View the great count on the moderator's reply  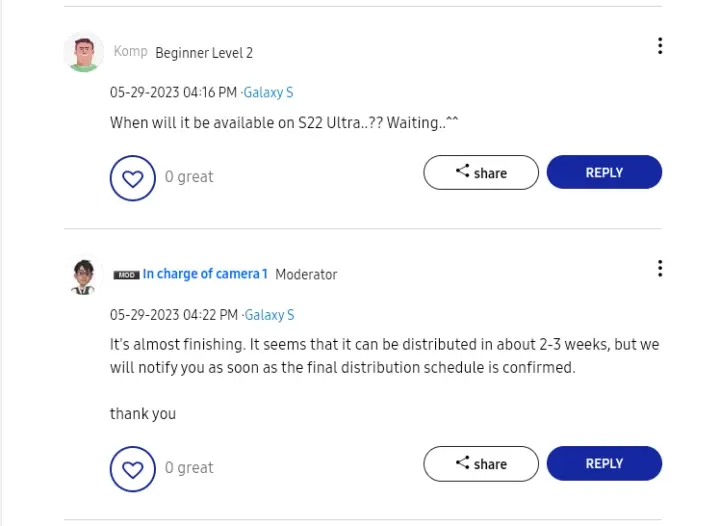click(x=189, y=467)
